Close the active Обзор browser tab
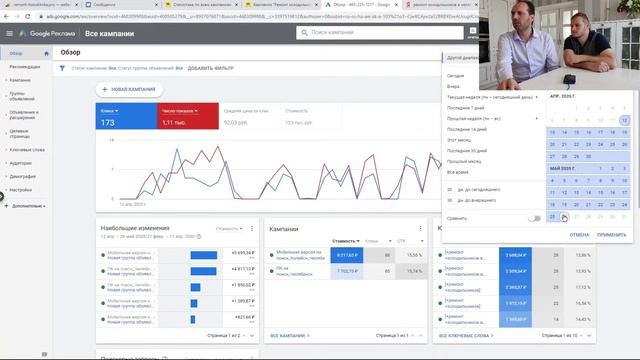The image size is (640, 360). coord(396,4)
